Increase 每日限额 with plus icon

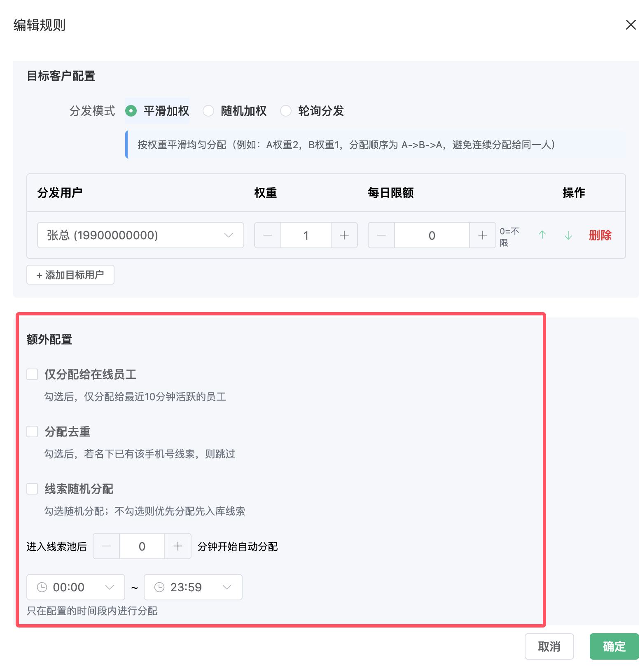pyautogui.click(x=482, y=235)
